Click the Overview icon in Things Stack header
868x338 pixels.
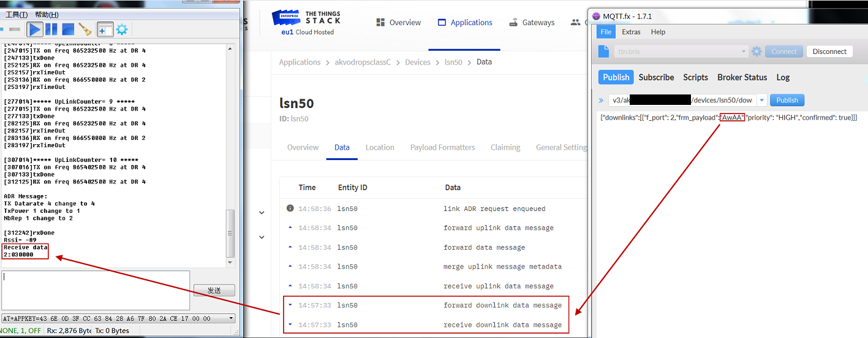click(380, 23)
